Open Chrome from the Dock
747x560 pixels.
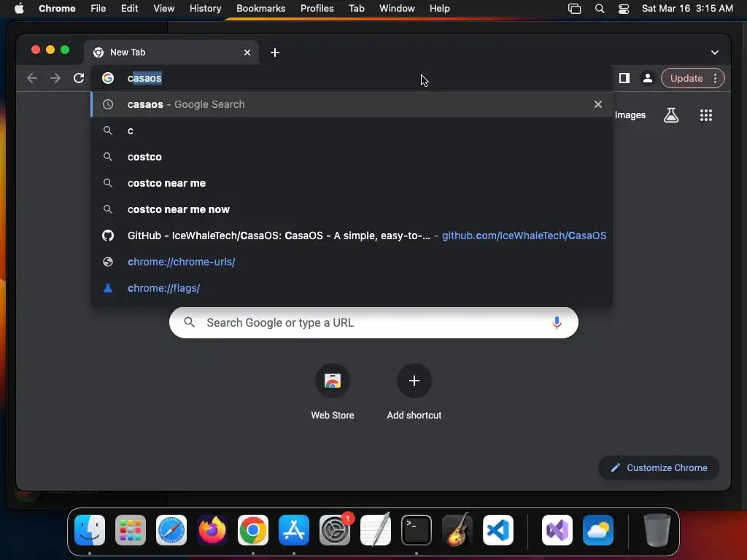click(x=253, y=530)
